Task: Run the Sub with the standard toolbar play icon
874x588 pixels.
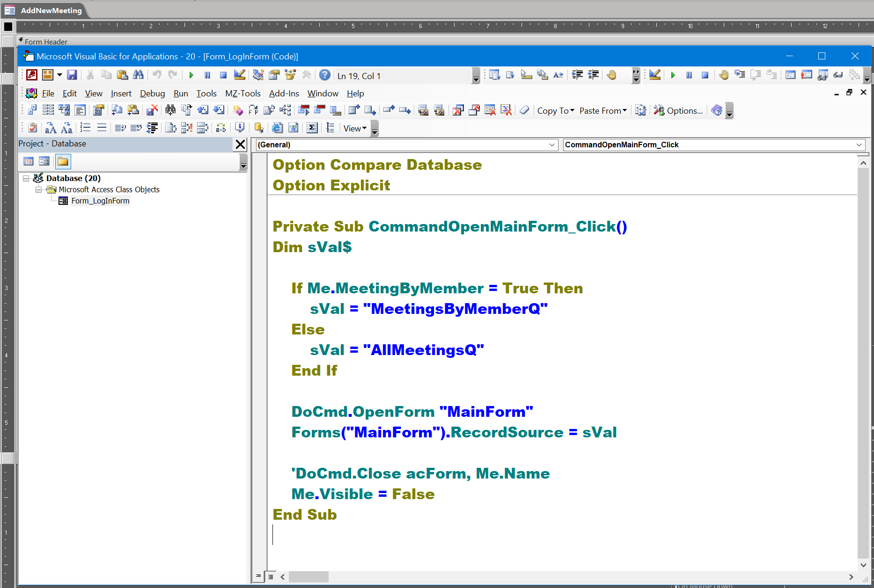Action: pos(191,75)
